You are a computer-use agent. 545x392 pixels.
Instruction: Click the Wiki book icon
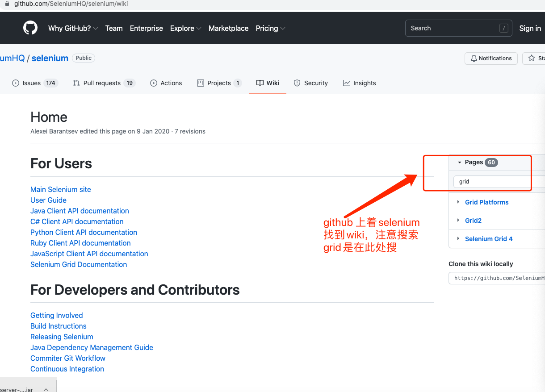(260, 83)
